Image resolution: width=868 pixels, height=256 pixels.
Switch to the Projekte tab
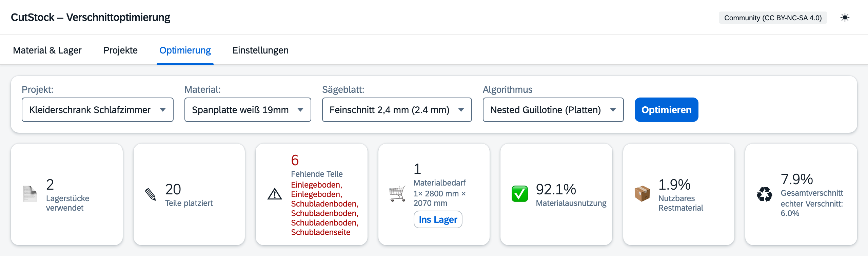[x=120, y=50]
